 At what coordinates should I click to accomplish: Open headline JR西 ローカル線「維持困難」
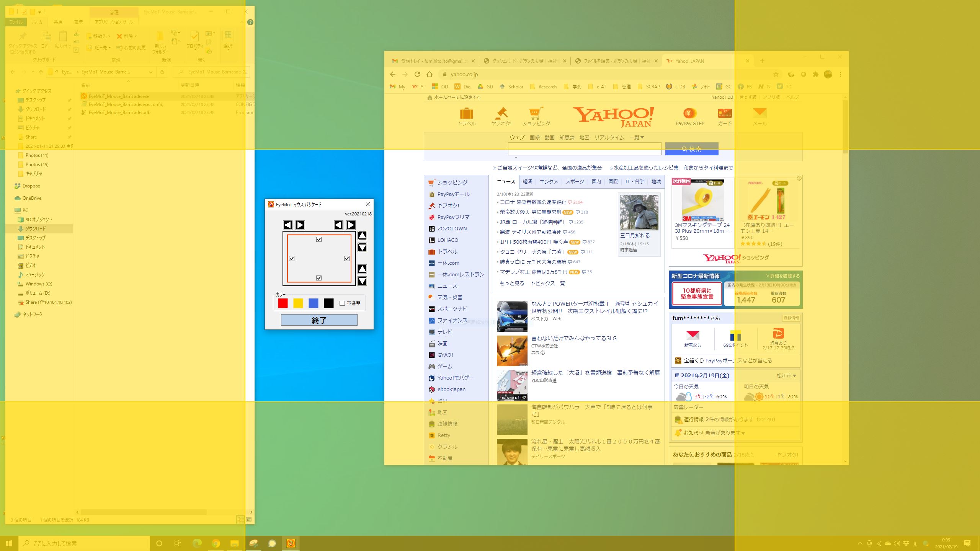[x=532, y=222]
